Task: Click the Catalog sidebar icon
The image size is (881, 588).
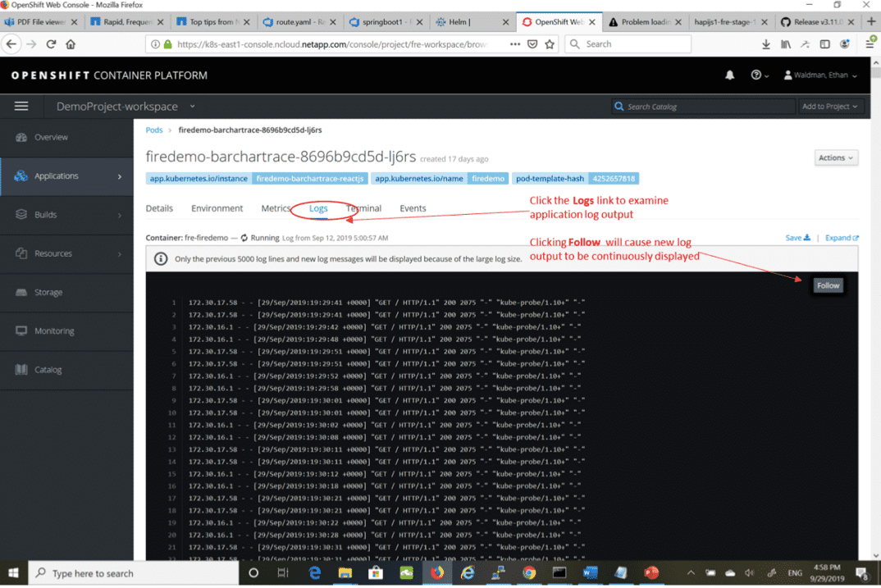Action: coord(21,370)
